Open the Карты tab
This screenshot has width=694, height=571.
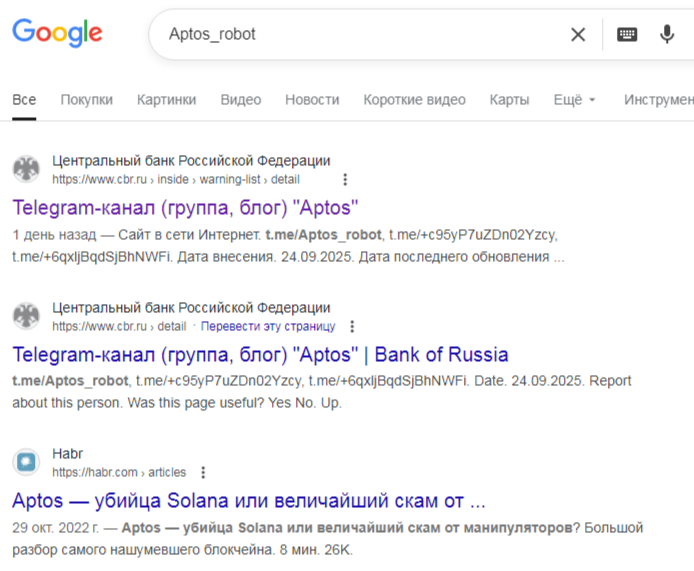click(x=509, y=100)
